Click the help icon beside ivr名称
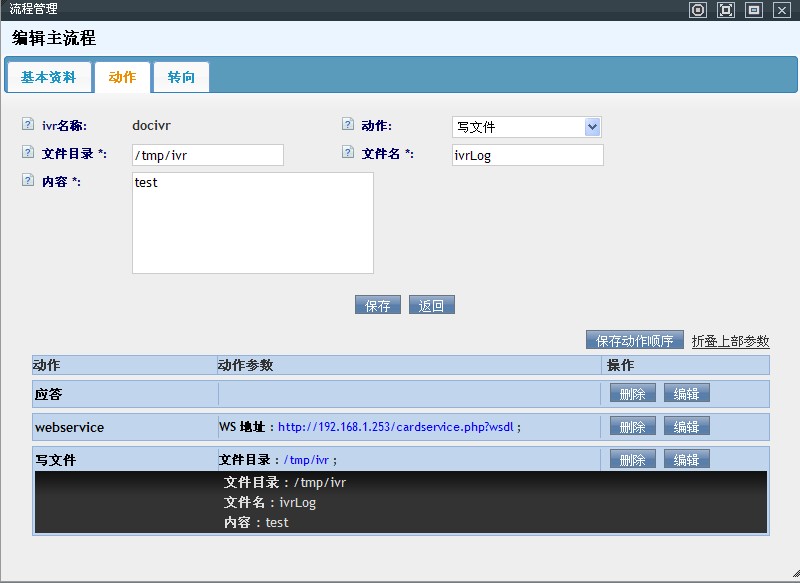The height and width of the screenshot is (583, 800). pos(27,125)
